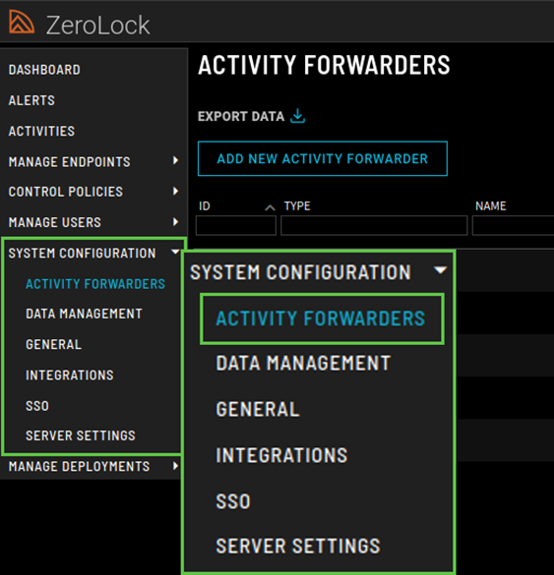Expand the Manage Deployments arrow

pyautogui.click(x=176, y=466)
